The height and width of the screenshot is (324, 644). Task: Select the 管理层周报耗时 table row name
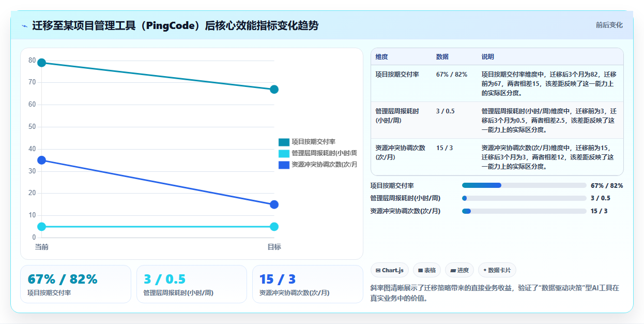tap(397, 116)
